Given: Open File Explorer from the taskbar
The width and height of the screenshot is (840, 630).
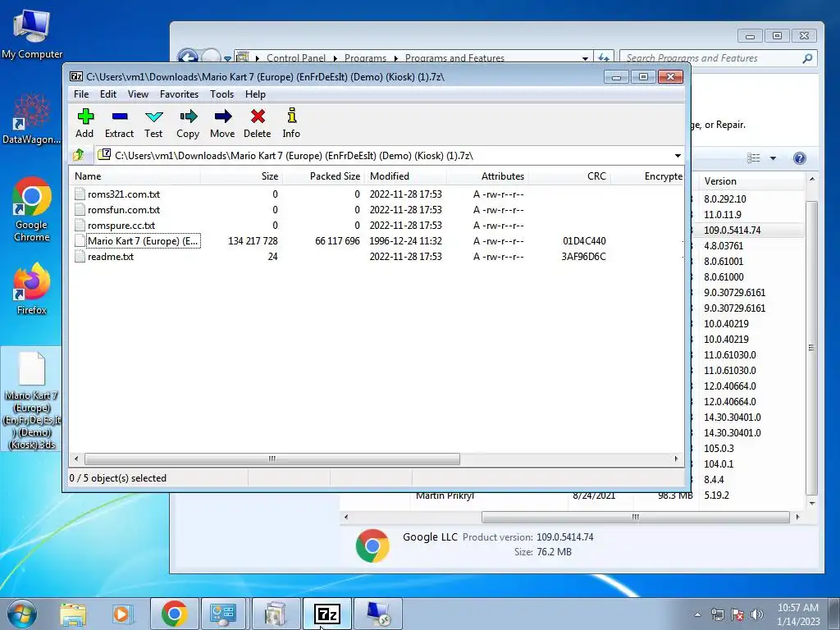Looking at the screenshot, I should (x=73, y=614).
